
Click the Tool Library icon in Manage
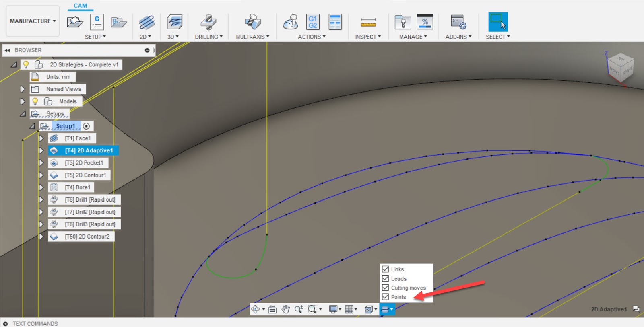[x=402, y=22]
